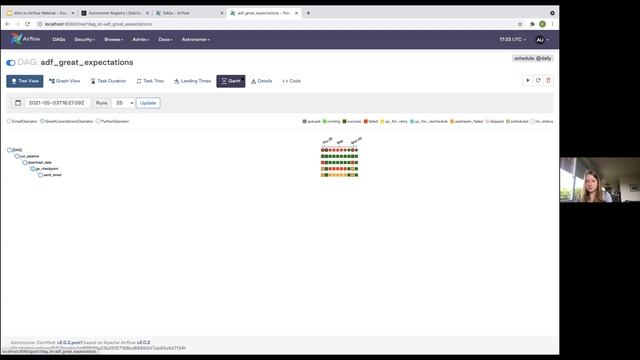The image size is (640, 360).
Task: Click the no_status legend swatch
Action: (532, 121)
